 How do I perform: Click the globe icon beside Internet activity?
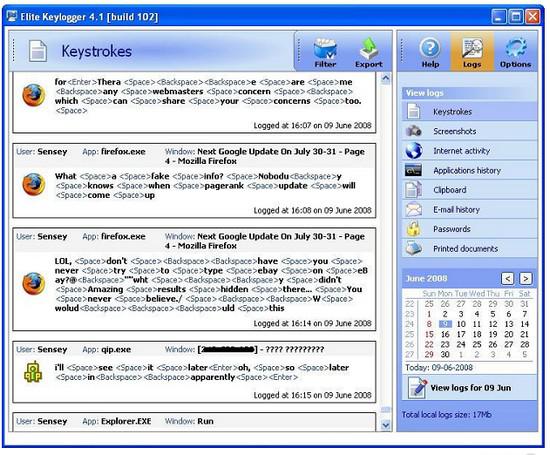(x=414, y=151)
